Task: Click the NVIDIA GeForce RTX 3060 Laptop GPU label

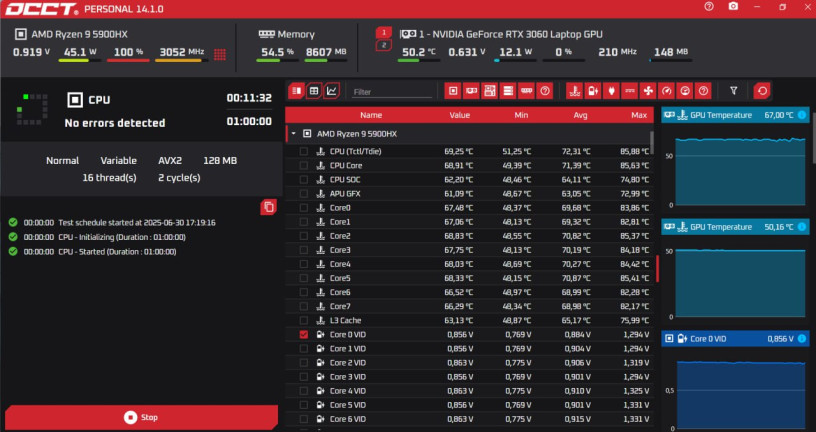Action: [511, 34]
